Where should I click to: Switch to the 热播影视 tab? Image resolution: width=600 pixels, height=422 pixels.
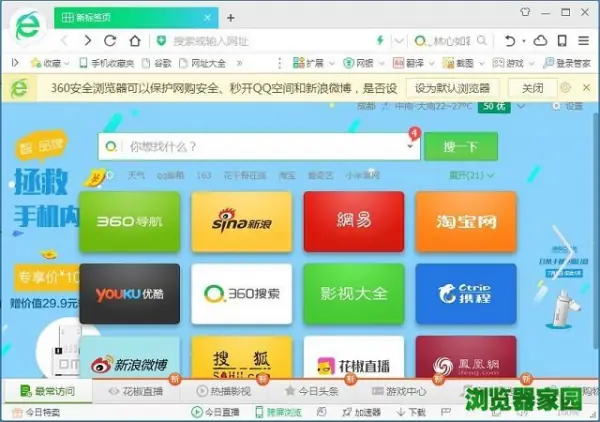(x=224, y=391)
